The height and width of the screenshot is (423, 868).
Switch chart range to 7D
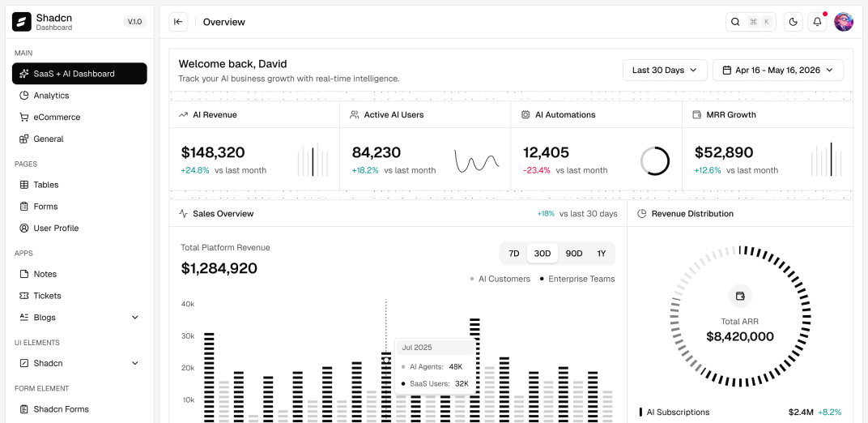(513, 254)
